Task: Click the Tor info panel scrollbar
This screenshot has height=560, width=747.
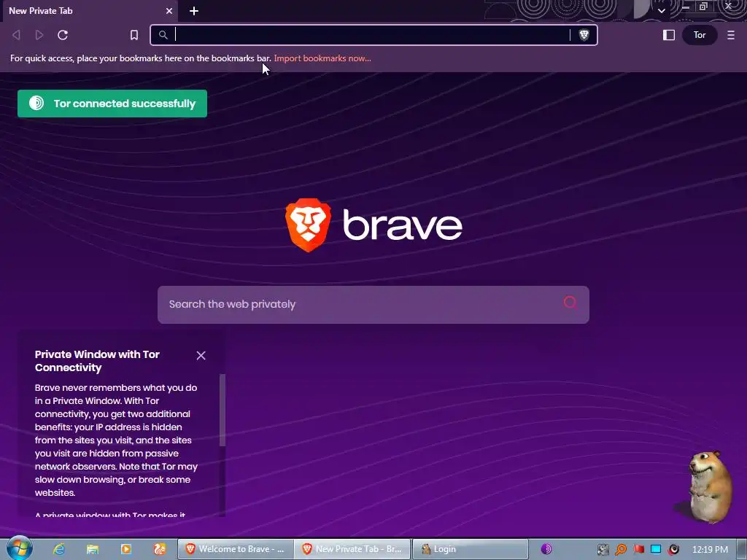Action: [222, 410]
